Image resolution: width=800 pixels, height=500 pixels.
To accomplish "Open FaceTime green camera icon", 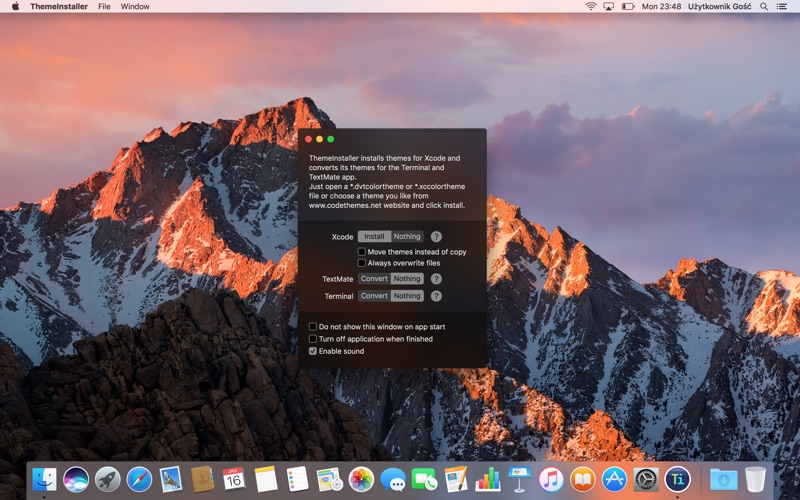I will tap(424, 480).
